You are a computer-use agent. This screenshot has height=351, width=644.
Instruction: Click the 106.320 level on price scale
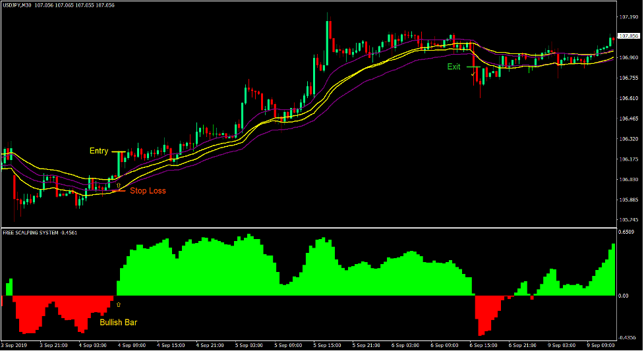[628, 139]
